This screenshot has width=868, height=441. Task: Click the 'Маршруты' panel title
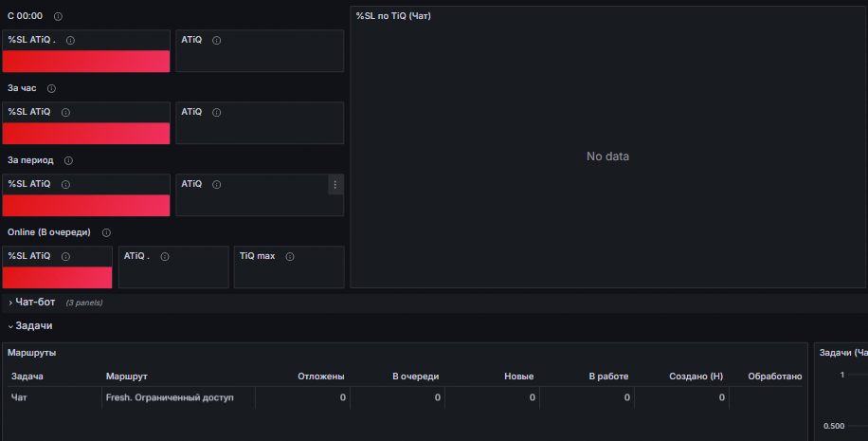[x=31, y=353]
